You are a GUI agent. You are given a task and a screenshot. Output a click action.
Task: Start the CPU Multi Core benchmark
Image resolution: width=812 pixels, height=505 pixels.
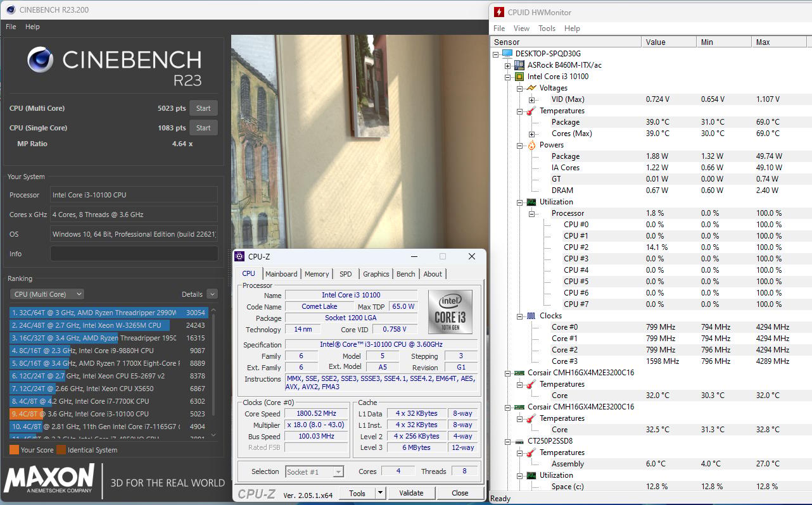pos(203,108)
